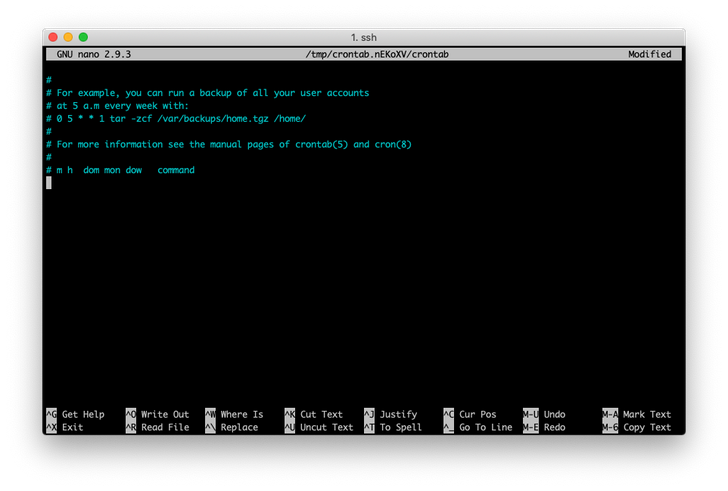The image size is (728, 491).
Task: Click the ^J Justify shortcut
Action: click(x=390, y=414)
